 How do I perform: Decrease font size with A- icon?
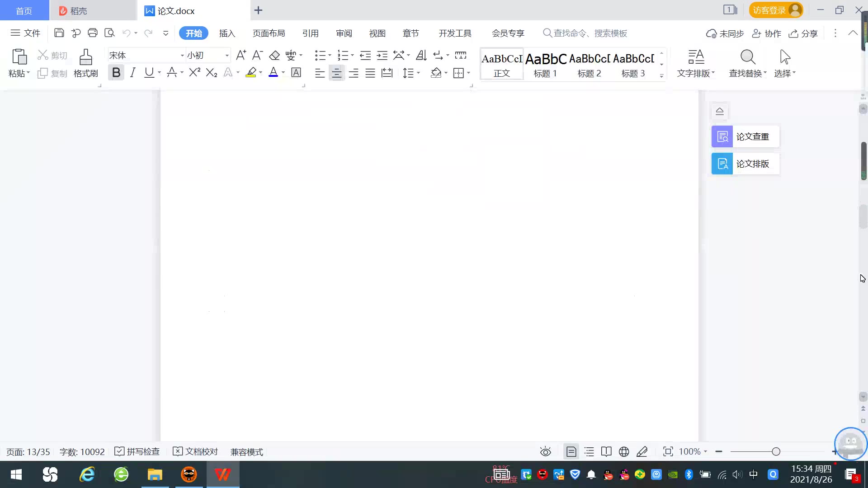click(x=257, y=55)
